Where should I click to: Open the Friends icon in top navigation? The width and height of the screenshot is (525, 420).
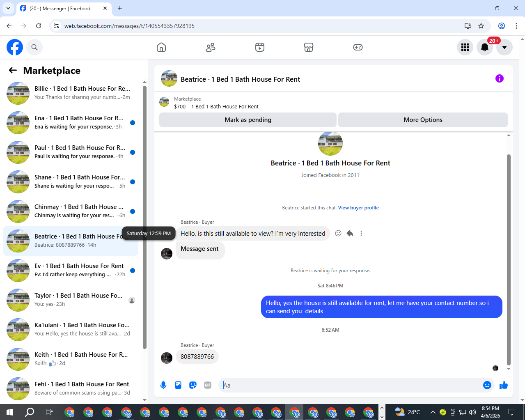[x=211, y=47]
